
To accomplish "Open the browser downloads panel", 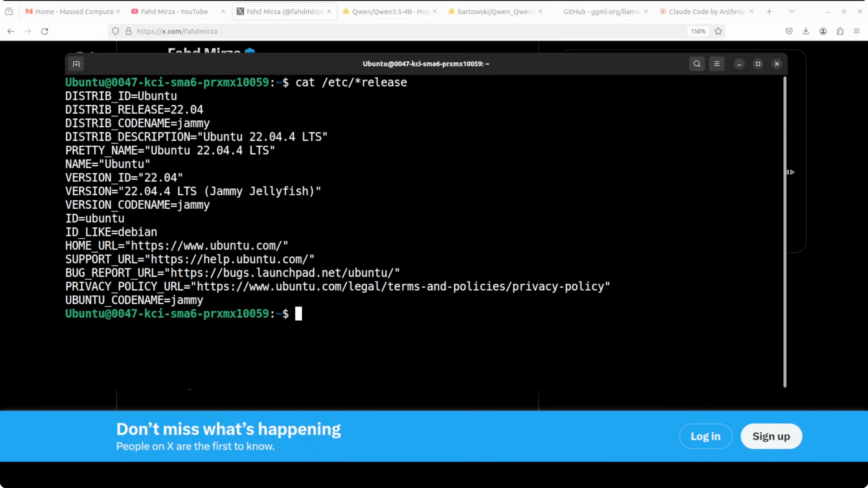I will click(806, 31).
